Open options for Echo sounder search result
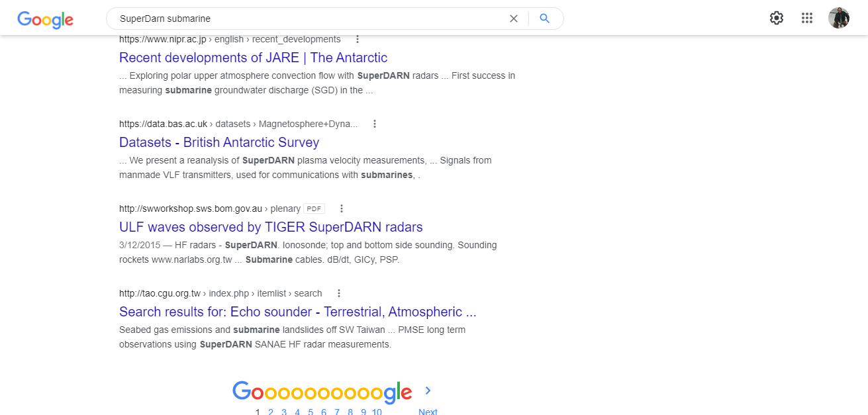Screen dimensions: 868x415 (339, 293)
